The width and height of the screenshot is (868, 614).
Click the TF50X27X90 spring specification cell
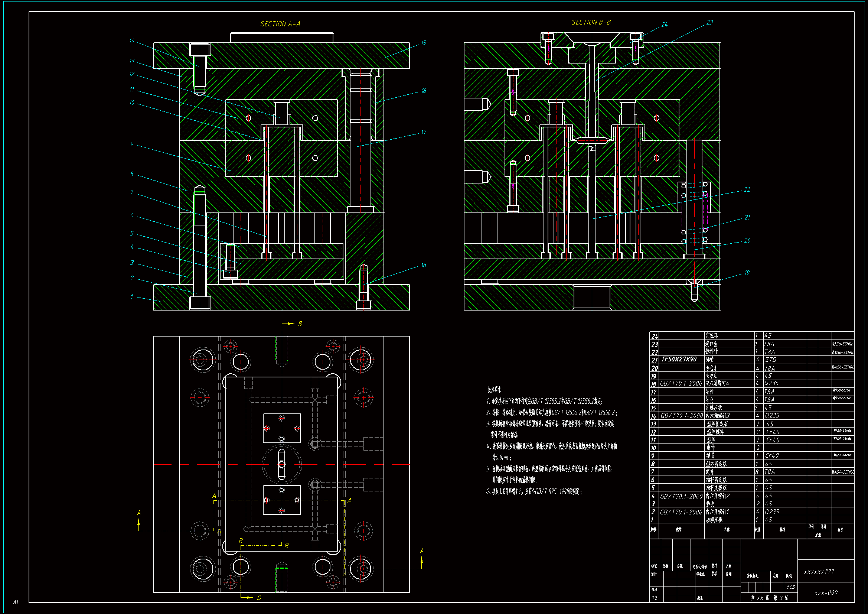point(679,360)
